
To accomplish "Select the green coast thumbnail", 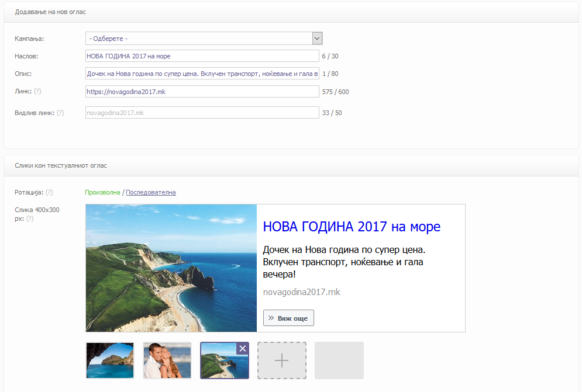I will (225, 360).
